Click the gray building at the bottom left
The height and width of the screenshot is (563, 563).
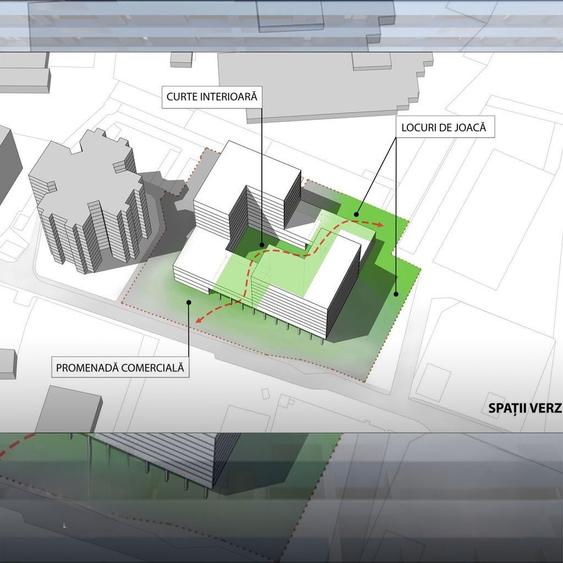pos(68,409)
